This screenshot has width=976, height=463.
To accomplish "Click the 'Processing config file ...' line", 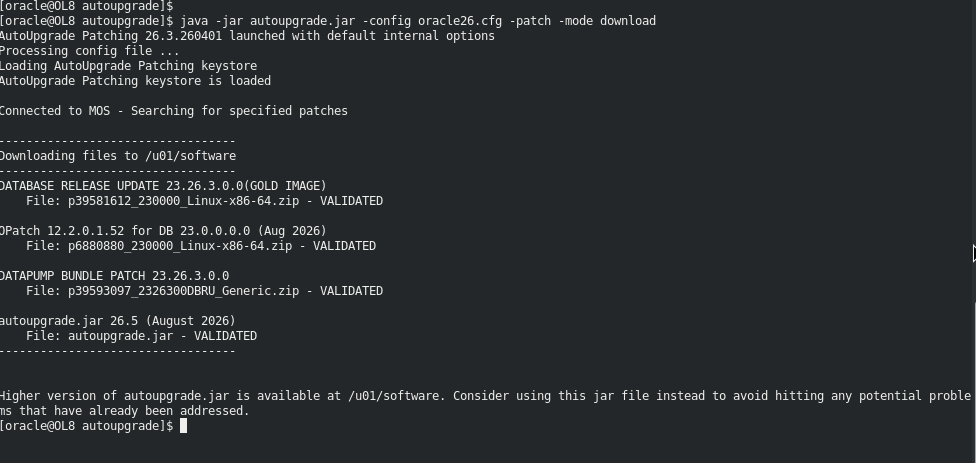I will 90,51.
